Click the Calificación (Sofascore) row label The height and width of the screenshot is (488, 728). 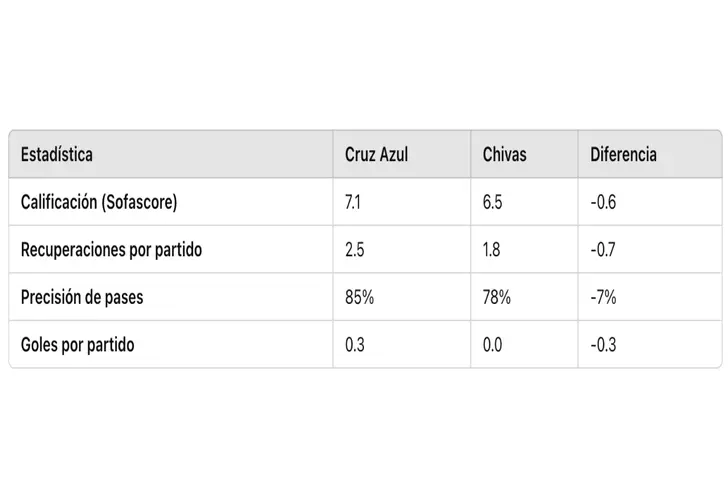(x=99, y=202)
